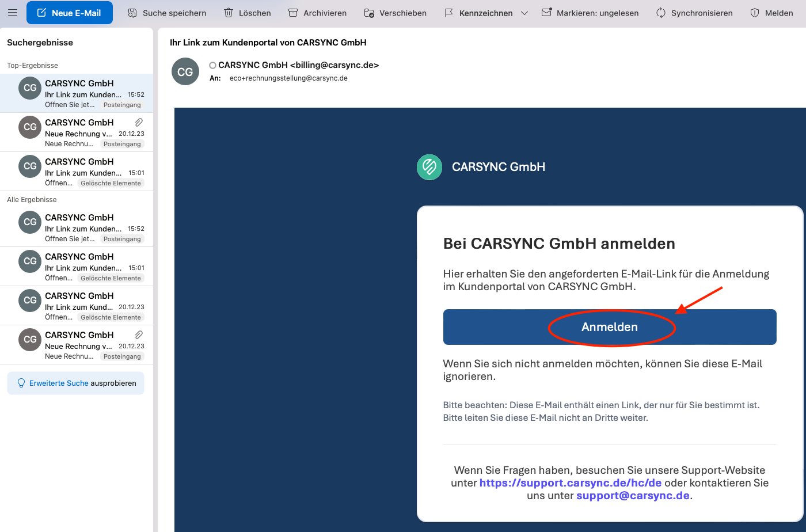Click support@carsync.de email link

click(633, 496)
